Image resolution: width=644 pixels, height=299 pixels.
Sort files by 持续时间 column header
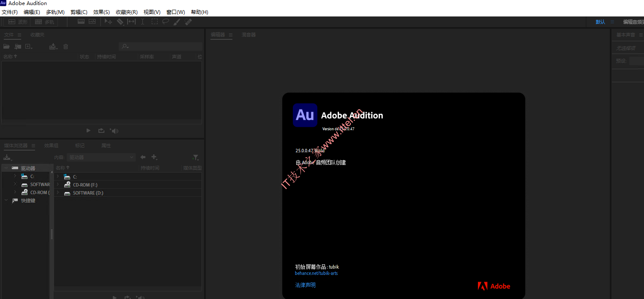106,57
